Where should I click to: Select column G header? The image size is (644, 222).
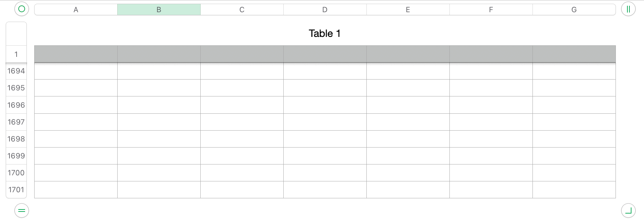coord(574,10)
